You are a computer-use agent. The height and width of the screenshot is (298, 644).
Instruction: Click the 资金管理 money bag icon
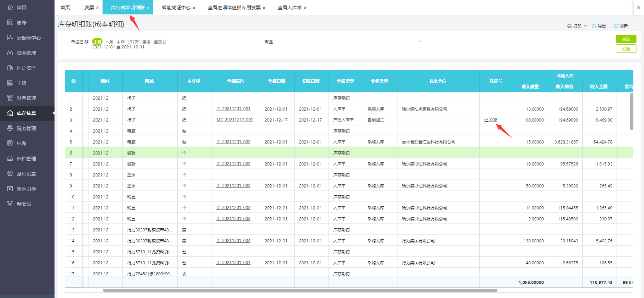[x=10, y=53]
